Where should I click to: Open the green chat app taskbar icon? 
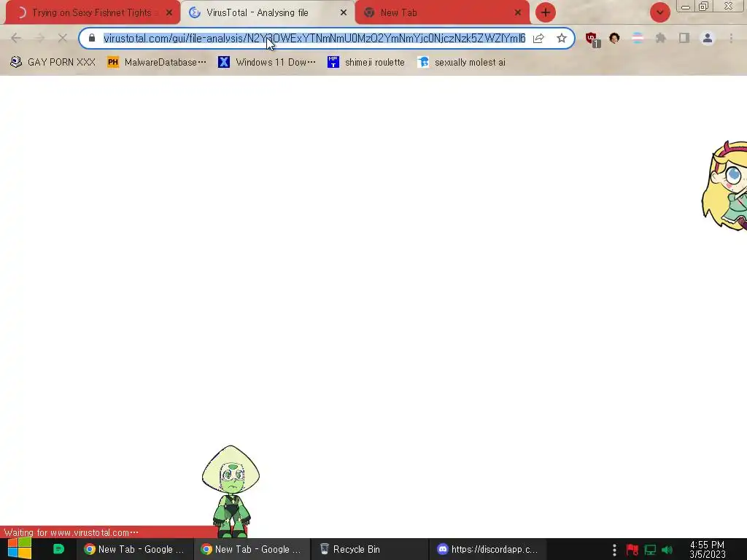58,549
